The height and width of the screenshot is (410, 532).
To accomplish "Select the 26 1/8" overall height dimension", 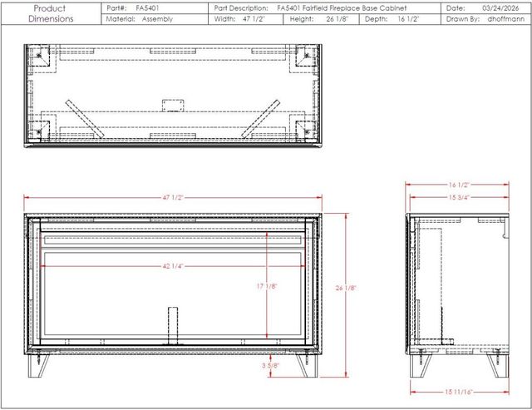I will tap(346, 288).
